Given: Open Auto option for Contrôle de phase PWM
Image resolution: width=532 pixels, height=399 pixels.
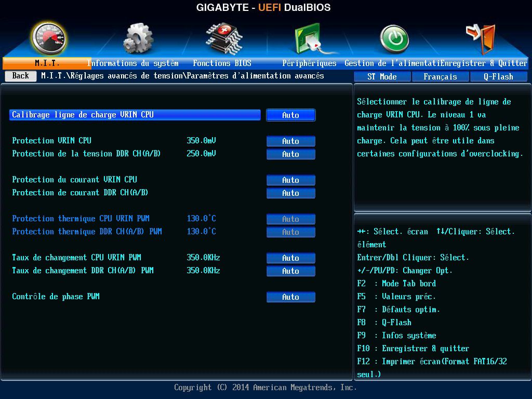Looking at the screenshot, I should (x=291, y=297).
